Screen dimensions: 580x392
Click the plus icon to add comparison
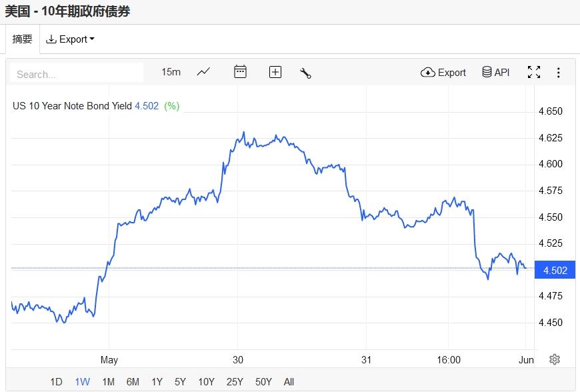click(275, 72)
